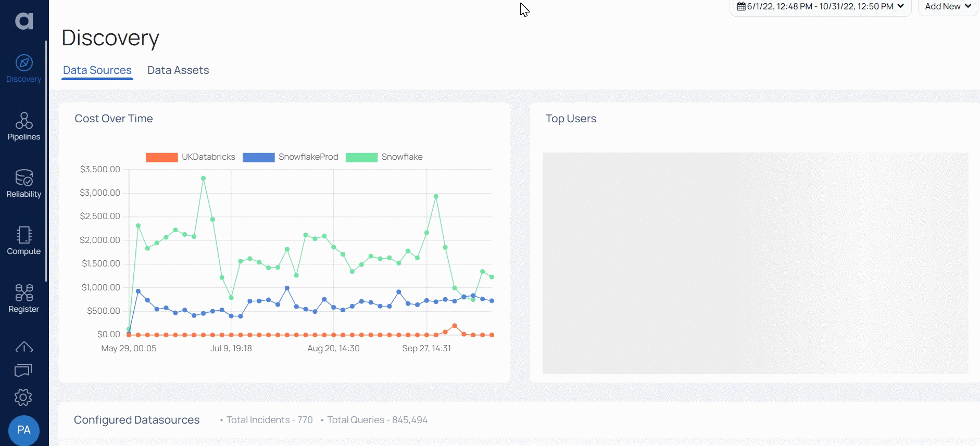Switch to the Data Assets tab
The width and height of the screenshot is (980, 446).
click(x=178, y=70)
